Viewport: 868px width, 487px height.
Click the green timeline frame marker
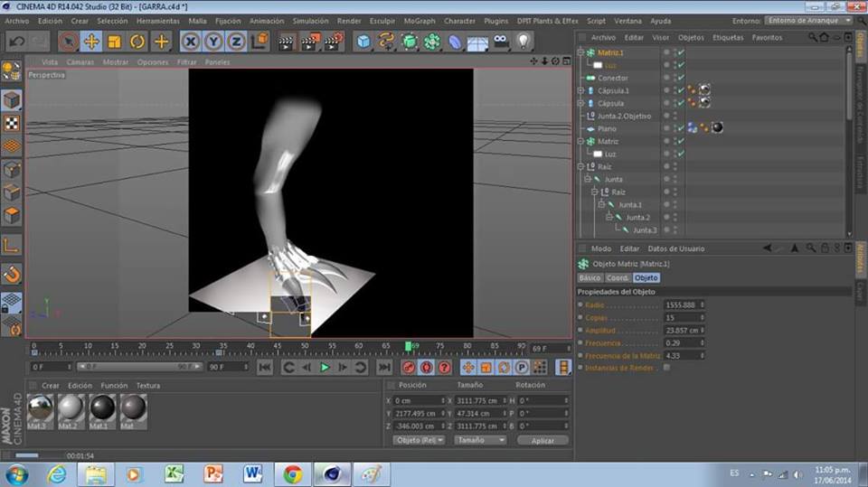pos(409,346)
